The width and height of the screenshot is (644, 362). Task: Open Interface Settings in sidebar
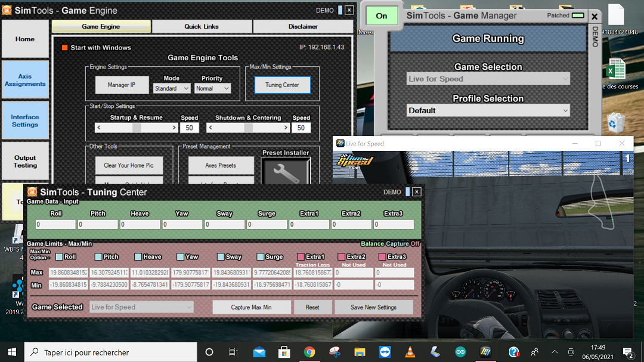pos(25,120)
